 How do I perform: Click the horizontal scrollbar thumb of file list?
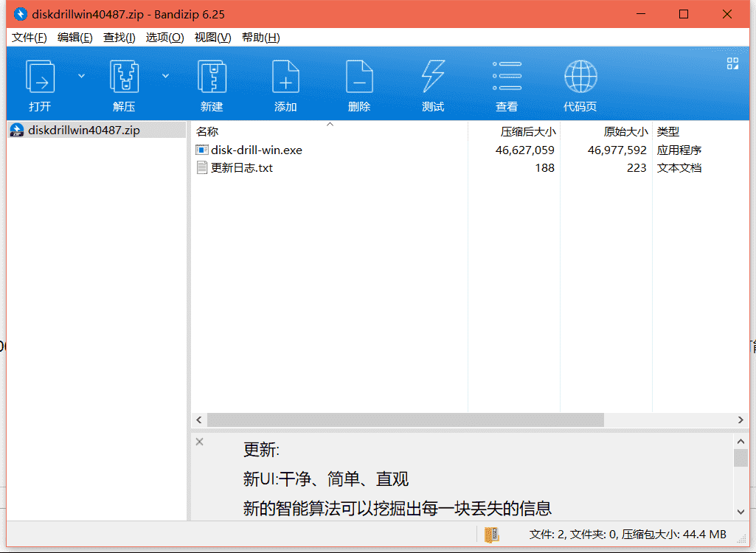[x=406, y=420]
